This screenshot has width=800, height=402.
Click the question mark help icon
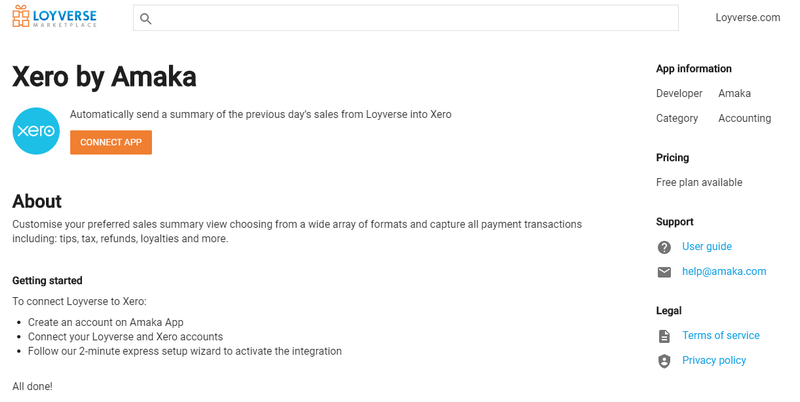pyautogui.click(x=664, y=247)
